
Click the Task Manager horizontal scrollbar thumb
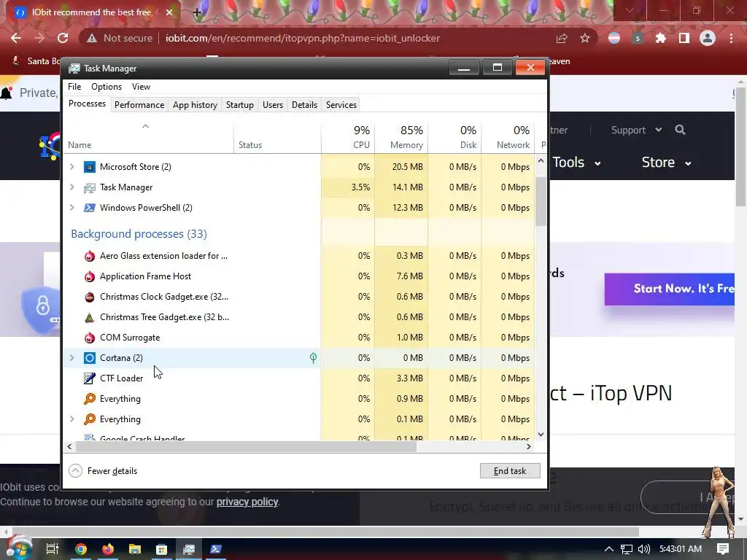tap(246, 447)
